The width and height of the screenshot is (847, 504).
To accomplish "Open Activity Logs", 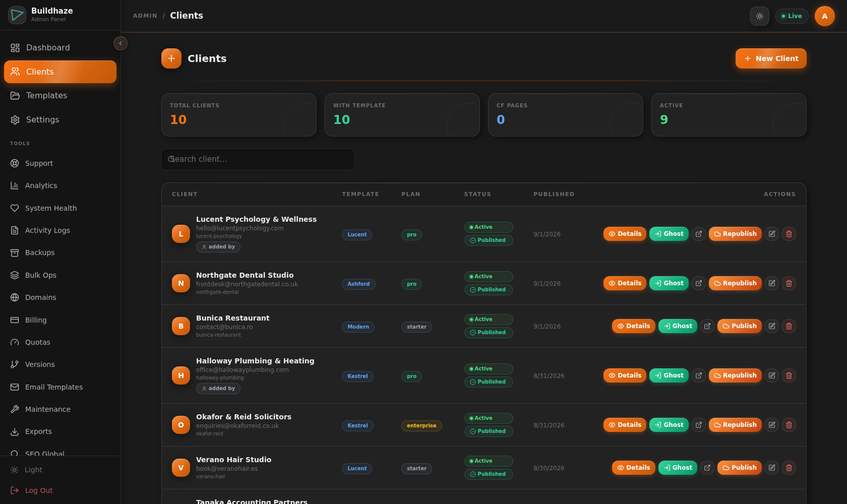I will [x=60, y=230].
